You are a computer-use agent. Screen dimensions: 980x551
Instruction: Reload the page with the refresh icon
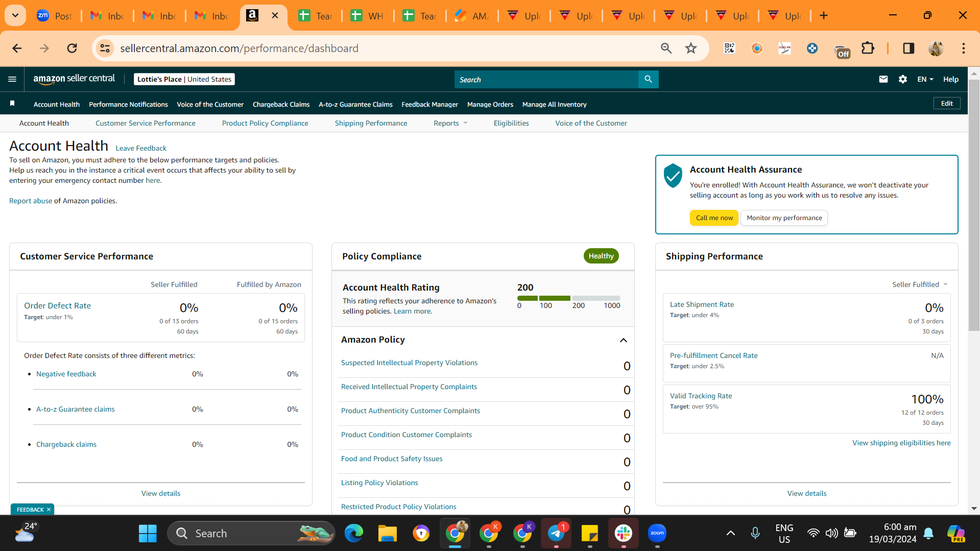(x=72, y=48)
